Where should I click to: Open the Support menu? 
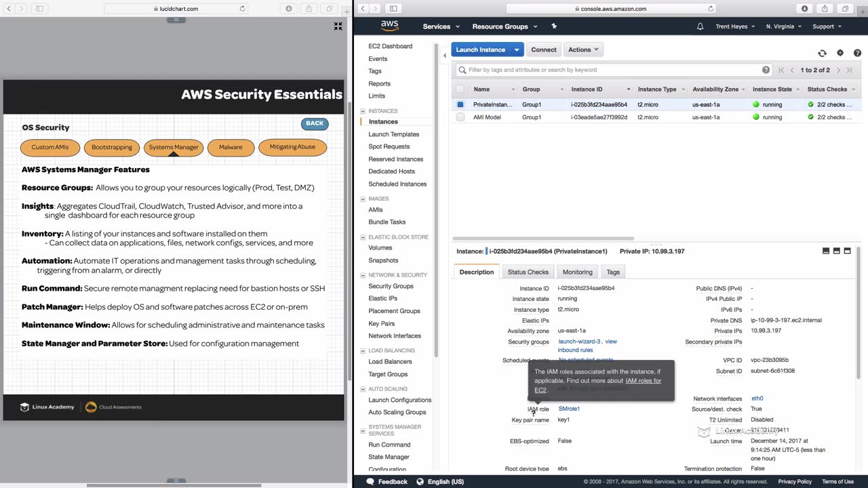tap(827, 26)
